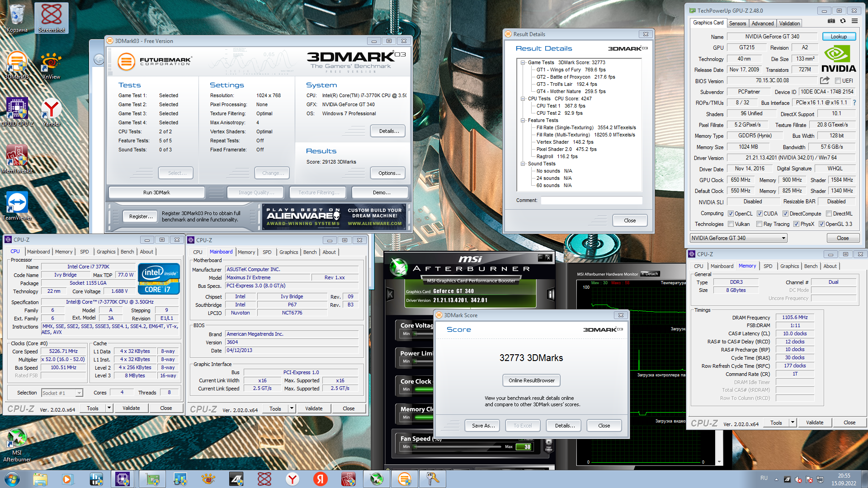Viewport: 868px width, 488px height.
Task: Toggle Vulkan checkbox in GPU-Z
Action: pos(731,224)
